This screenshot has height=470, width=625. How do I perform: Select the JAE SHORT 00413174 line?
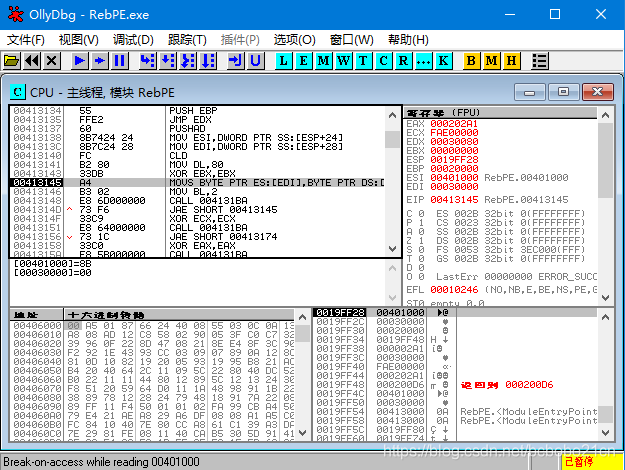coord(197,236)
